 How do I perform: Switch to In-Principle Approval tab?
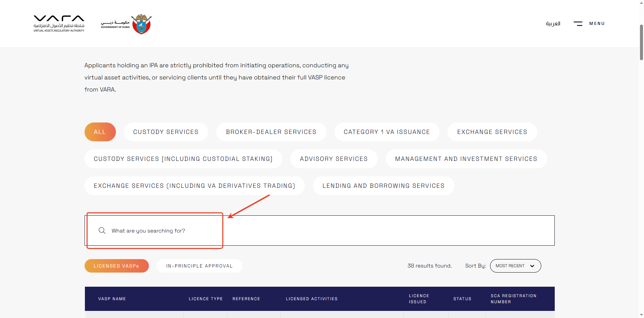click(x=199, y=266)
